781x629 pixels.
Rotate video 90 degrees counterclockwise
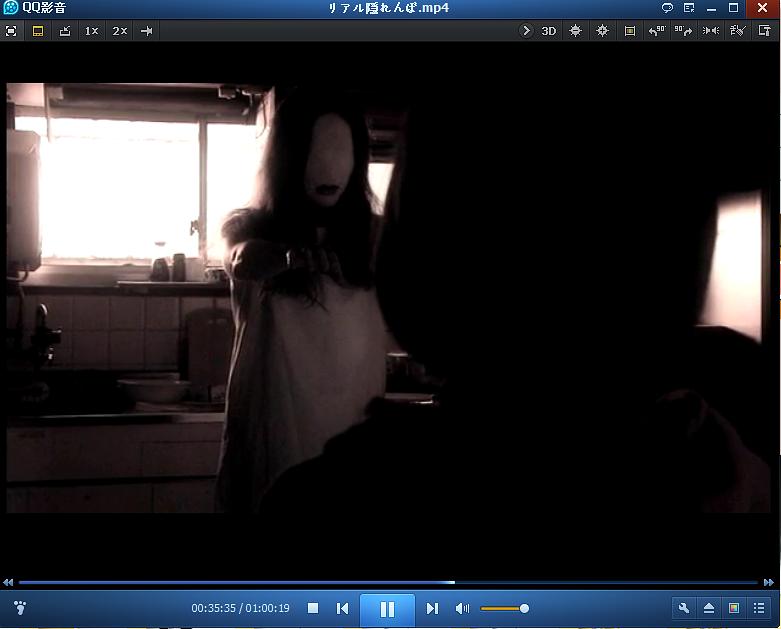[657, 31]
